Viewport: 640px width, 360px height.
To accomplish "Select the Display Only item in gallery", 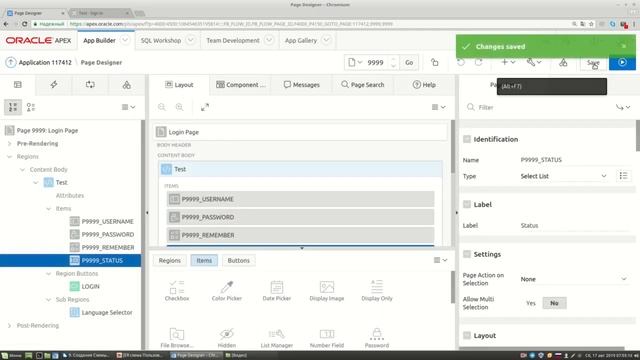I will (377, 291).
